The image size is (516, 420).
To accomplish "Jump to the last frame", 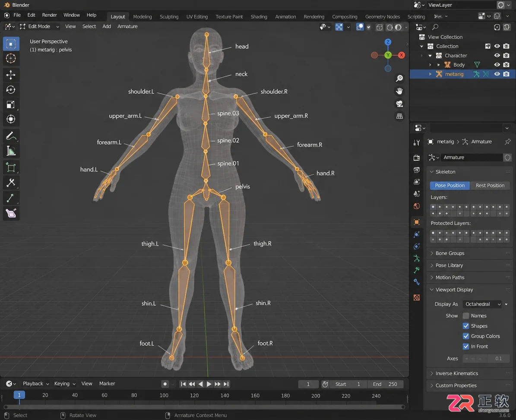I will pyautogui.click(x=226, y=384).
